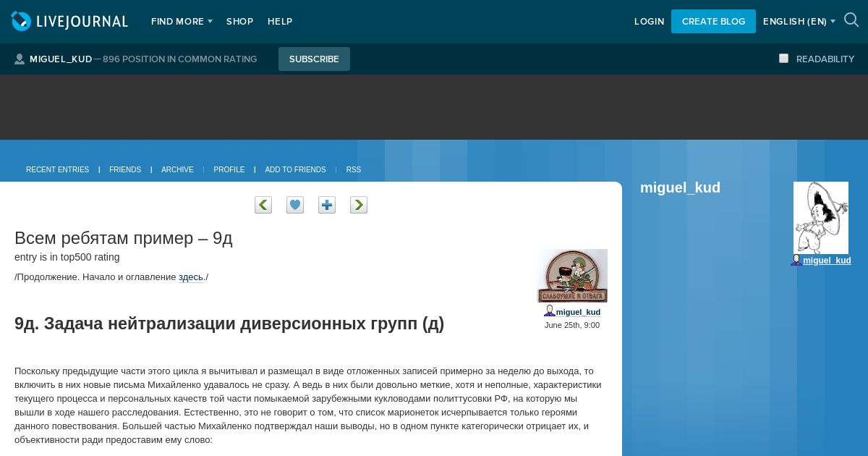The width and height of the screenshot is (868, 456).
Task: Click heading '9д. Задача нейтрализации диверсионных групп'
Action: click(x=229, y=324)
